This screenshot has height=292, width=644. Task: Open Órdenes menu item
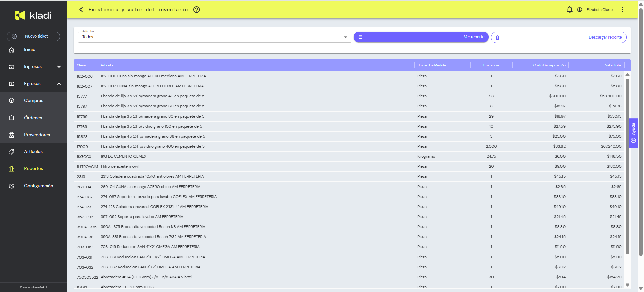point(33,118)
